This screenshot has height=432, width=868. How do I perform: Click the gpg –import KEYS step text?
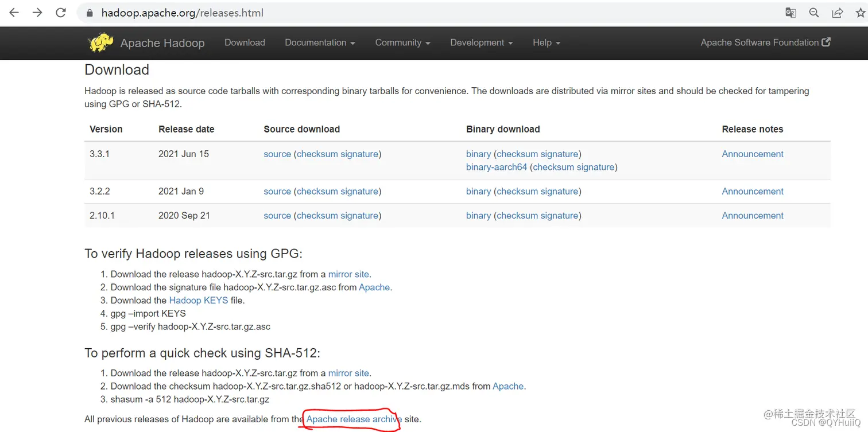point(148,313)
